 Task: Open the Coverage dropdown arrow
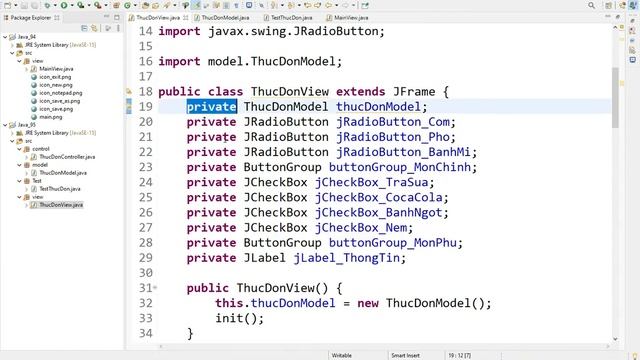click(89, 5)
